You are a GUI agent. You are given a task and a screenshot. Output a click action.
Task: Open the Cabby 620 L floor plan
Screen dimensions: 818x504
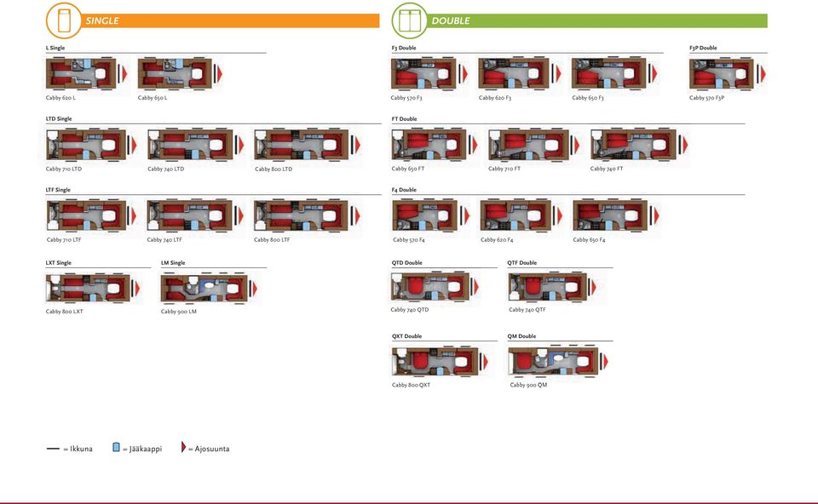(x=86, y=73)
